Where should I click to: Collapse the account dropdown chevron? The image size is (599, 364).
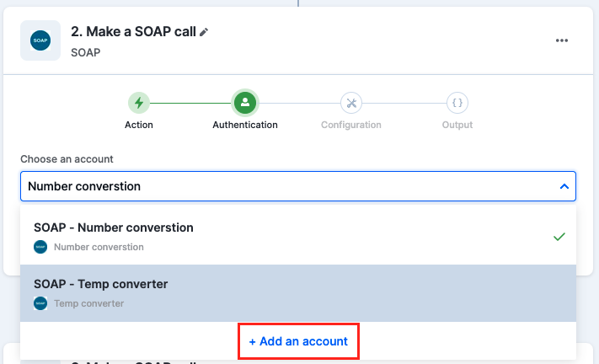tap(564, 186)
